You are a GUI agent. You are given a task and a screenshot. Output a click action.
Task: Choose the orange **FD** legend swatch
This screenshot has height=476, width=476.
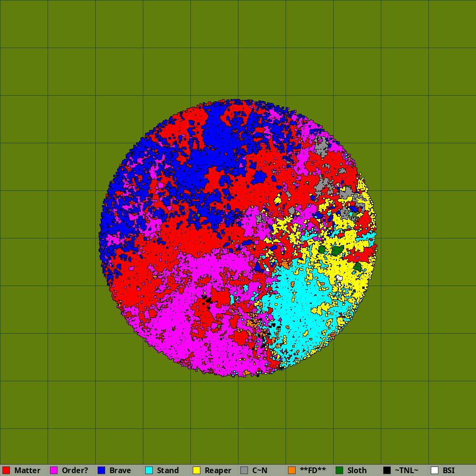tap(292, 470)
